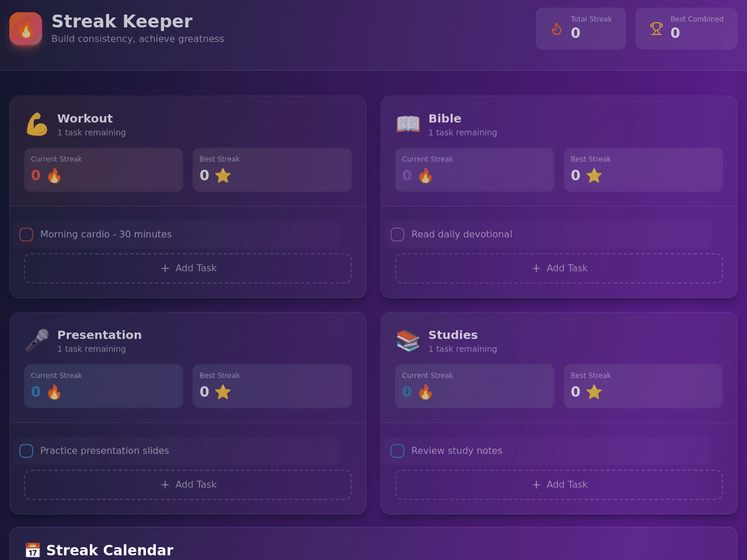The width and height of the screenshot is (747, 560).
Task: Click the Workout flexed arm icon
Action: (37, 124)
